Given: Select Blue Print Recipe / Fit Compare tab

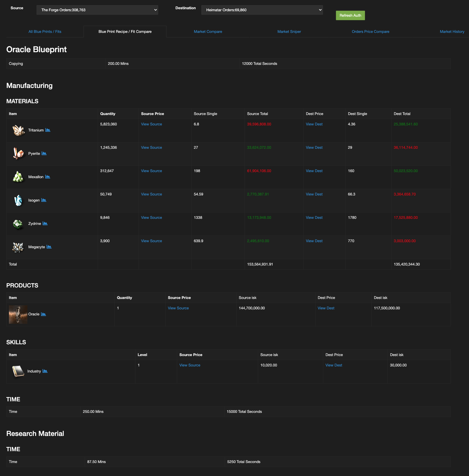Looking at the screenshot, I should pos(125,32).
